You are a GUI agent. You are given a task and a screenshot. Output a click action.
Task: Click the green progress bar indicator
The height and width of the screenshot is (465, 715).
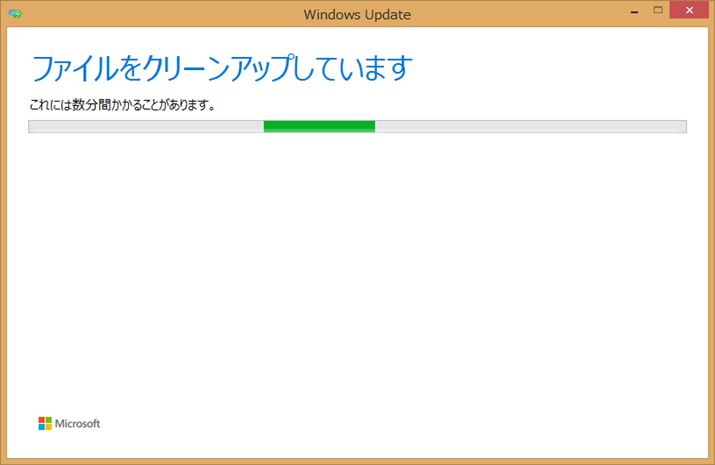tap(319, 126)
